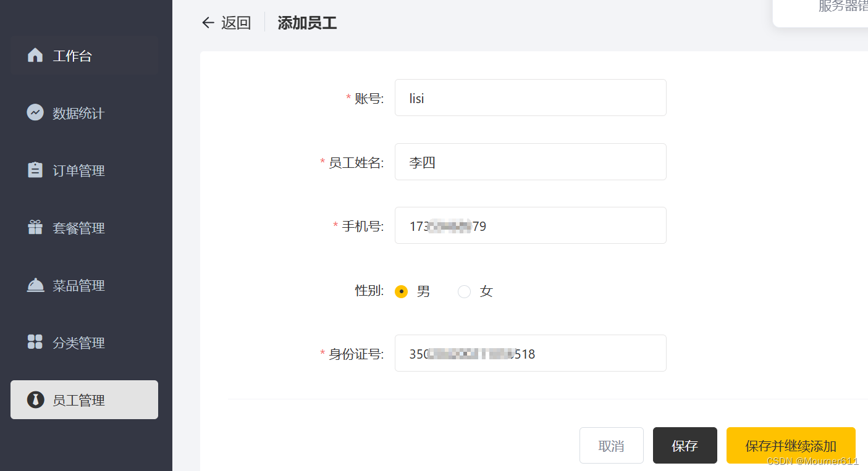Open 菜品管理 in the sidebar
This screenshot has width=868, height=471.
[x=84, y=285]
